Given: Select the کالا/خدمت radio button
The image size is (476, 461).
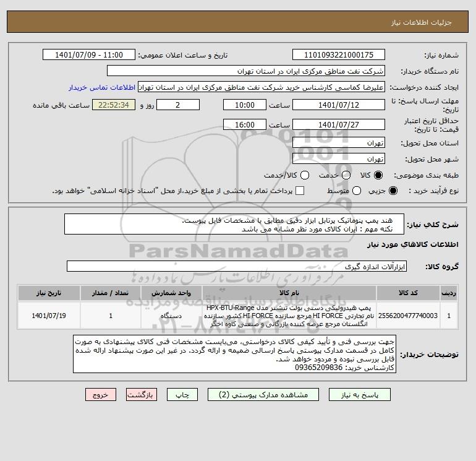Looking at the screenshot, I should pos(305,175).
